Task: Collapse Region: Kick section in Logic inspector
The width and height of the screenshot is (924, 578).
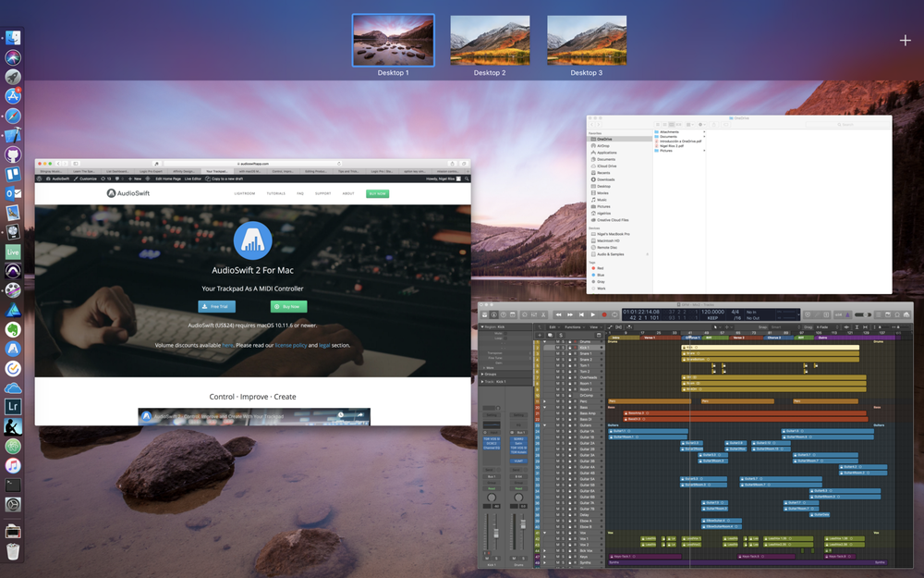Action: 482,326
